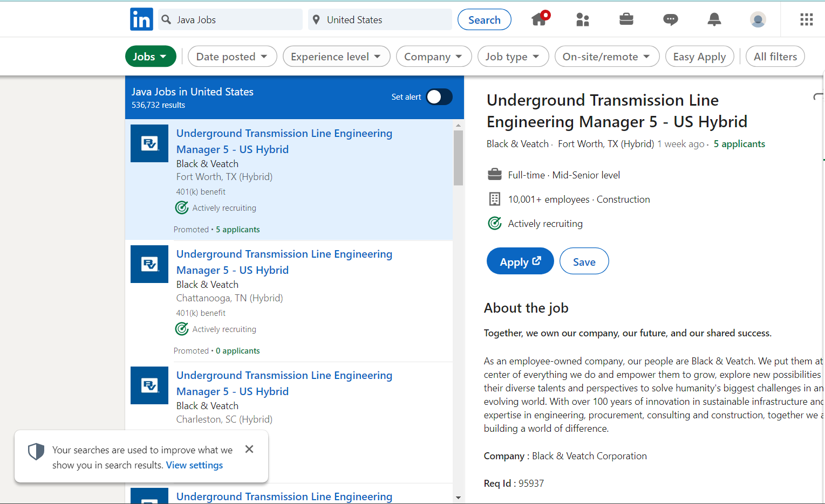
Task: Click the job list scrollbar thumb
Action: click(459, 158)
